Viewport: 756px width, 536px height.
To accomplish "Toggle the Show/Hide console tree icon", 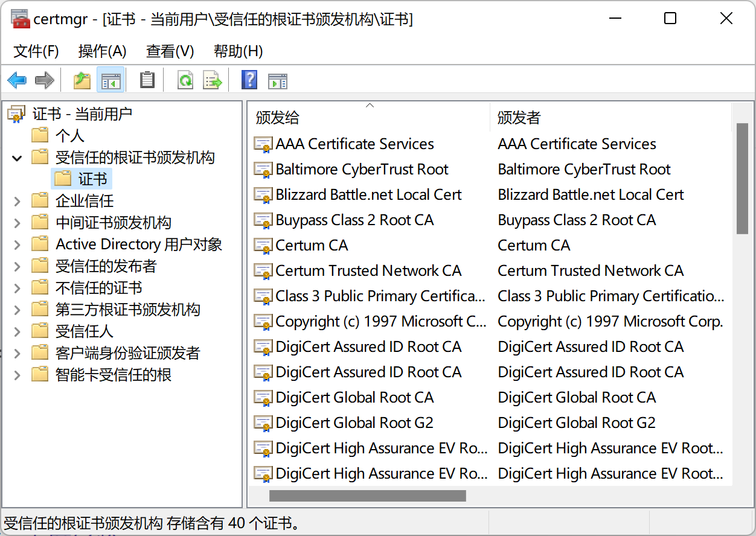I will click(x=111, y=80).
